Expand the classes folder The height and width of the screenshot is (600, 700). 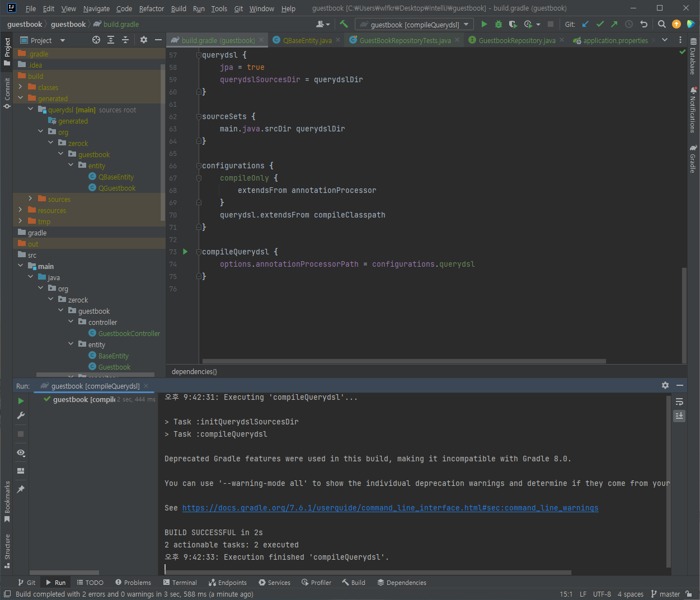pos(21,87)
